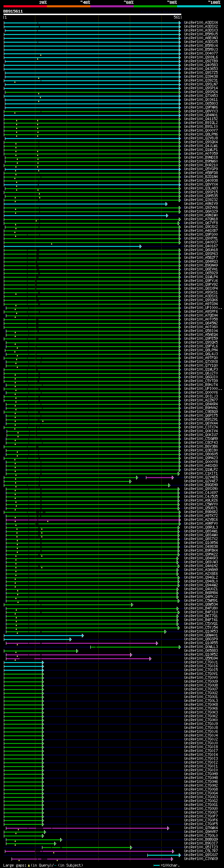Click the UniRef100_Q8W534 label

pos(201,604)
